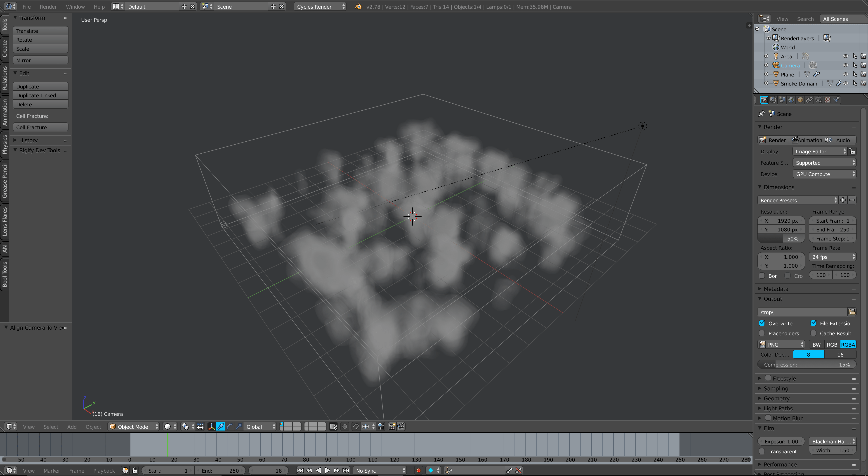Open the 24 fps frame rate dropdown
868x476 pixels.
(832, 257)
